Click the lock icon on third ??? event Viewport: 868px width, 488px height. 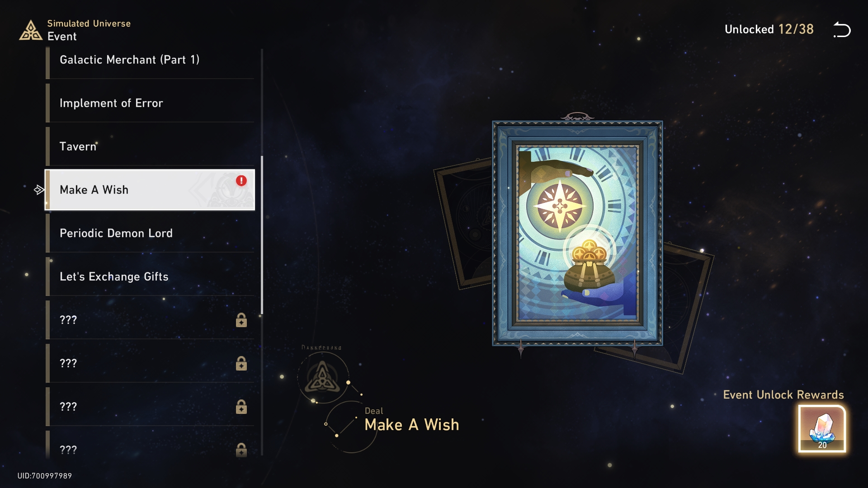241,407
